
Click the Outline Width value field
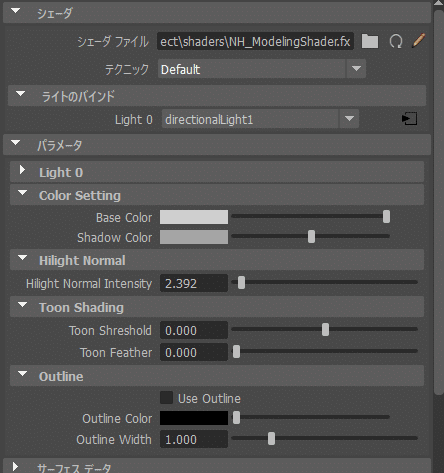[194, 439]
